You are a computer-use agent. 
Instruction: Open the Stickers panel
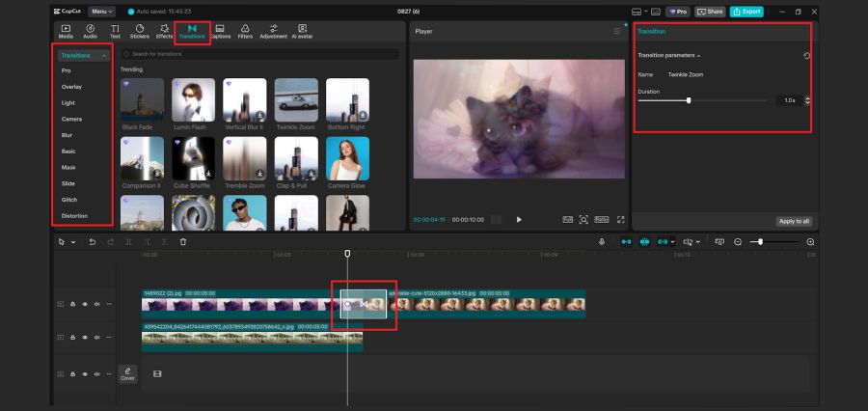(x=139, y=31)
